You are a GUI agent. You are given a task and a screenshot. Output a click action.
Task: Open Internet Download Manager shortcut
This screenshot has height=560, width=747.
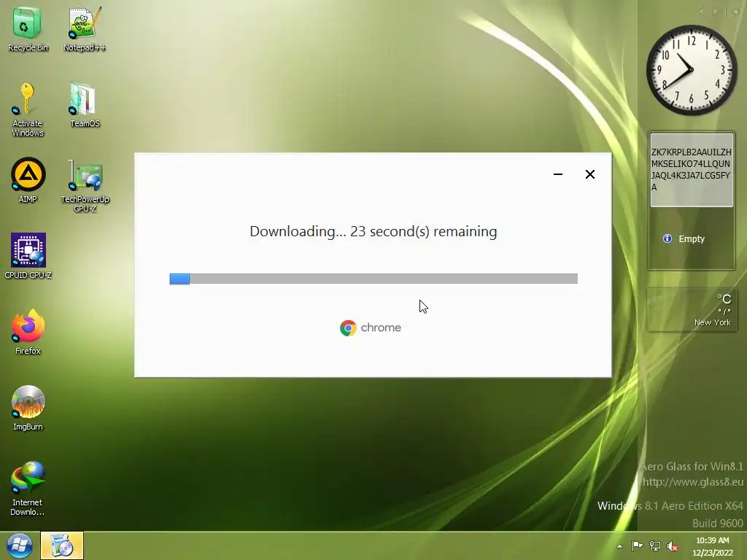[28, 489]
